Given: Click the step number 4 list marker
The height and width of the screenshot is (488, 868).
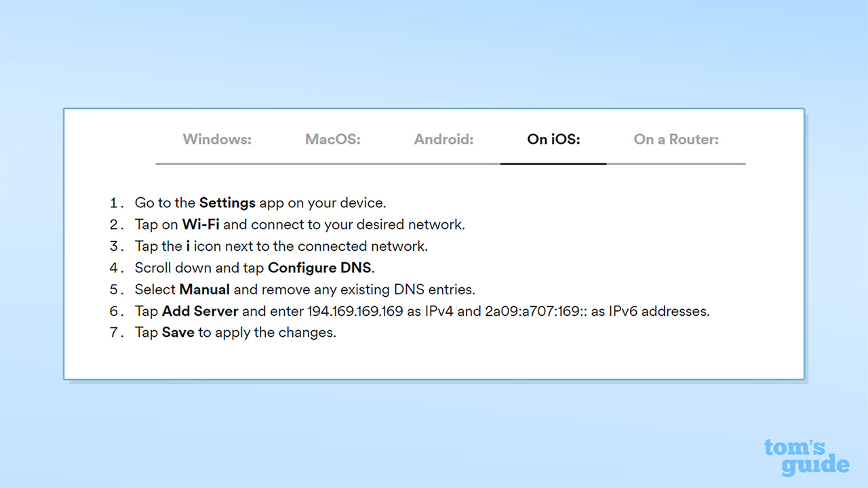Looking at the screenshot, I should (117, 268).
